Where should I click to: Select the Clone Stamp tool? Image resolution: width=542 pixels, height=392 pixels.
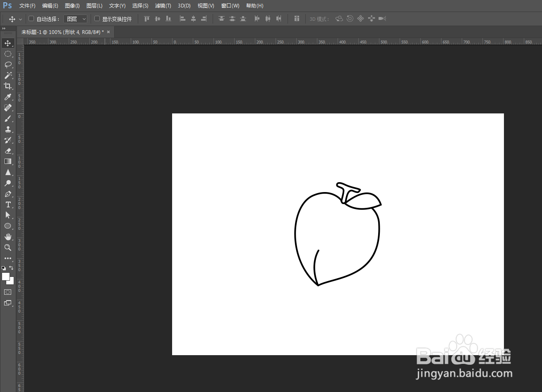(x=8, y=129)
